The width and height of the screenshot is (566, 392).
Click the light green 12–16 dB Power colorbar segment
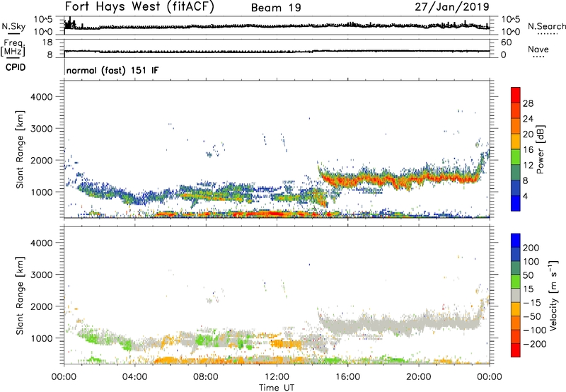click(x=516, y=157)
